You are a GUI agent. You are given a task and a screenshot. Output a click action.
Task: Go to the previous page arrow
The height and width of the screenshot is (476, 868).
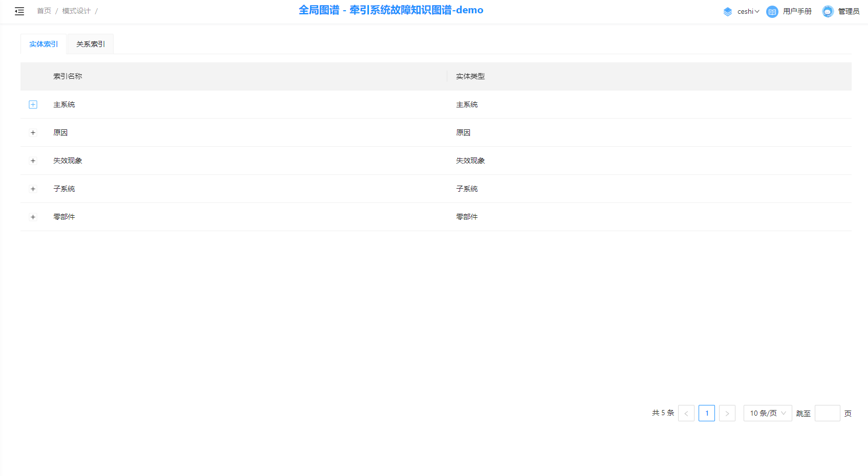tap(686, 413)
